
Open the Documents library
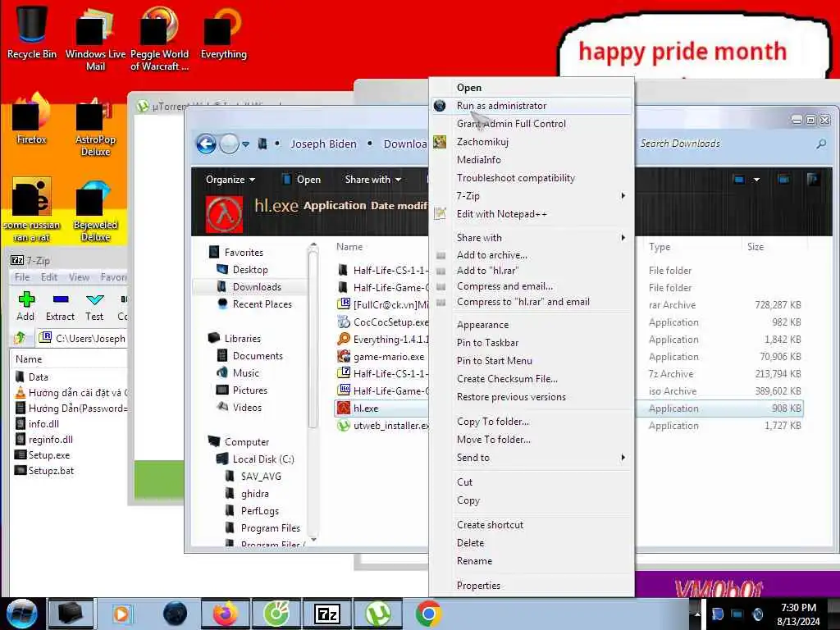258,356
